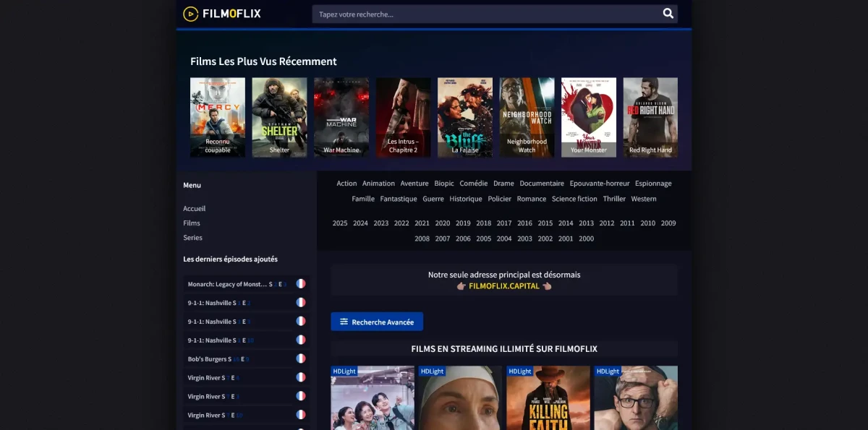Browse Western films
The width and height of the screenshot is (868, 430).
(644, 199)
